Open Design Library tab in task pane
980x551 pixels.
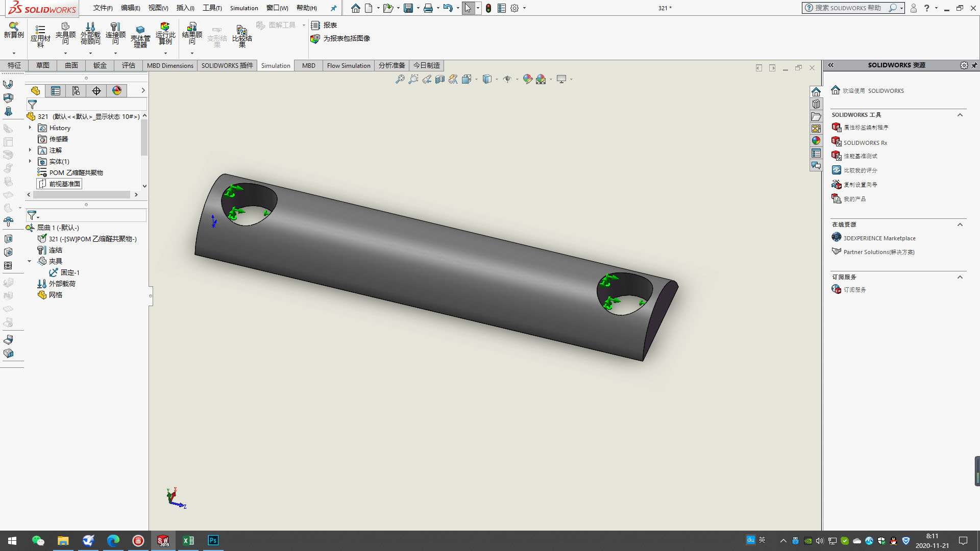[x=816, y=104]
